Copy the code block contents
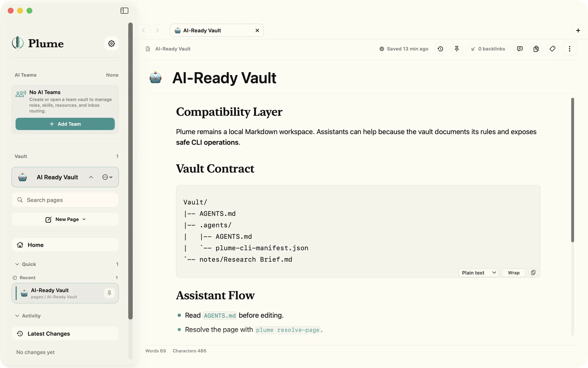 (533, 273)
